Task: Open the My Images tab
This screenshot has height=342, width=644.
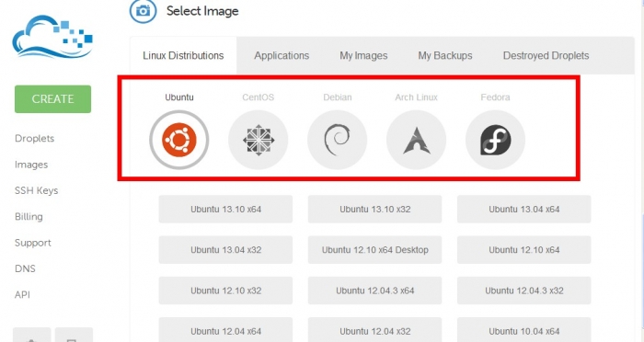Action: [x=363, y=55]
